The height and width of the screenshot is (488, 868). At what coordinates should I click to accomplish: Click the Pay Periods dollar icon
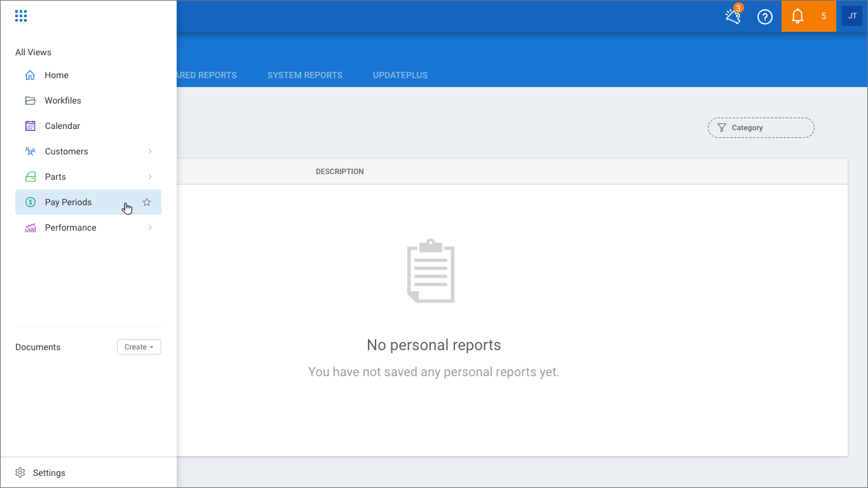pyautogui.click(x=30, y=202)
